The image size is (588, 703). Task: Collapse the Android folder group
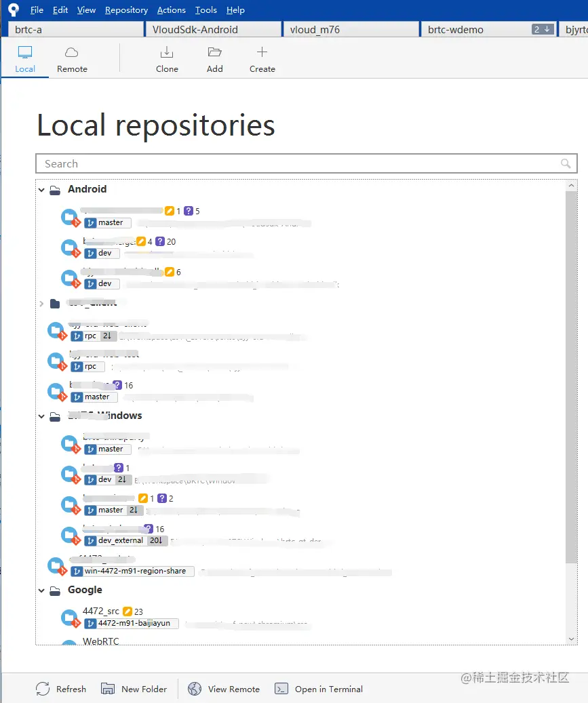point(41,190)
